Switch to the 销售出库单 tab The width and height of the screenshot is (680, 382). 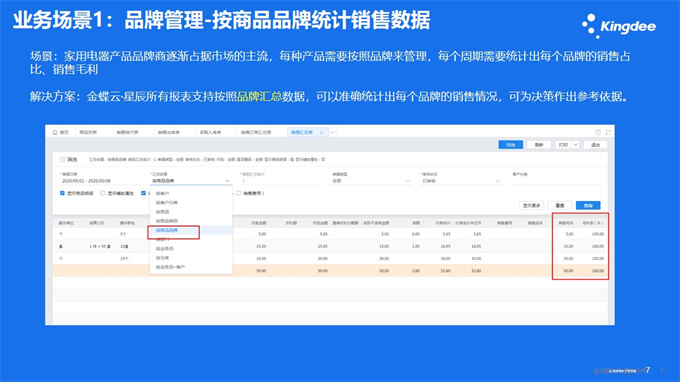click(169, 132)
